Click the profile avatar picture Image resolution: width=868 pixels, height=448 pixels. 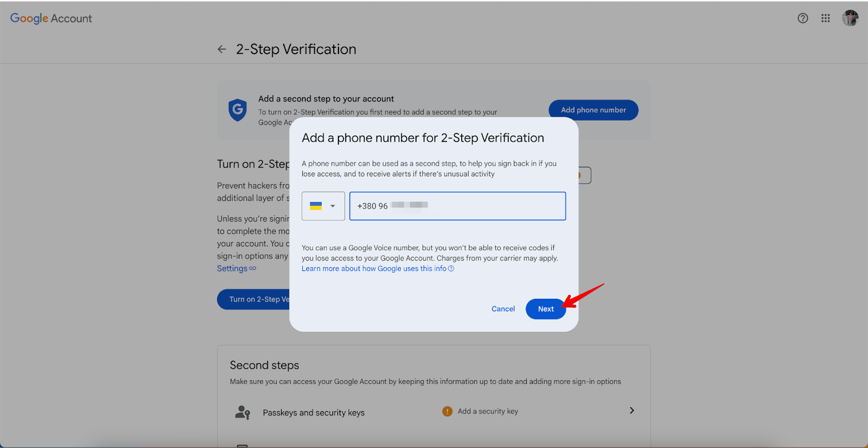click(x=850, y=18)
